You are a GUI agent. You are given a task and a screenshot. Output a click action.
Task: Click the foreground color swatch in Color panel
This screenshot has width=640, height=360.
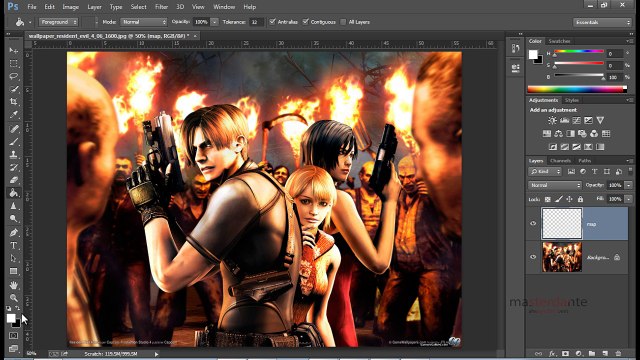coord(533,55)
